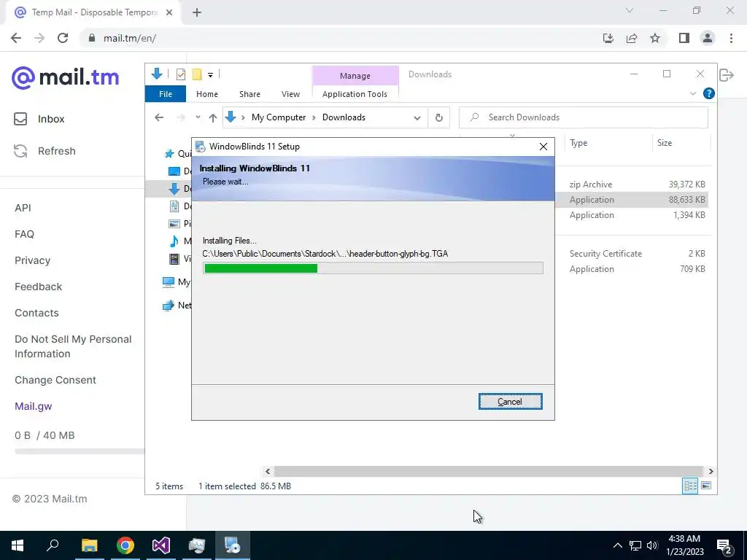This screenshot has height=560, width=747.
Task: Open the notification center icon
Action: pos(724,545)
